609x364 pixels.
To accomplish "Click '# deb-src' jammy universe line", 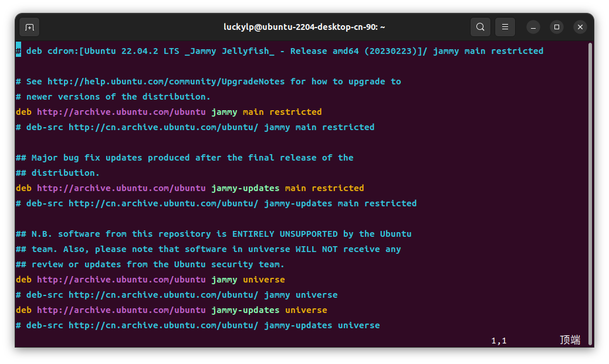I will pos(177,295).
